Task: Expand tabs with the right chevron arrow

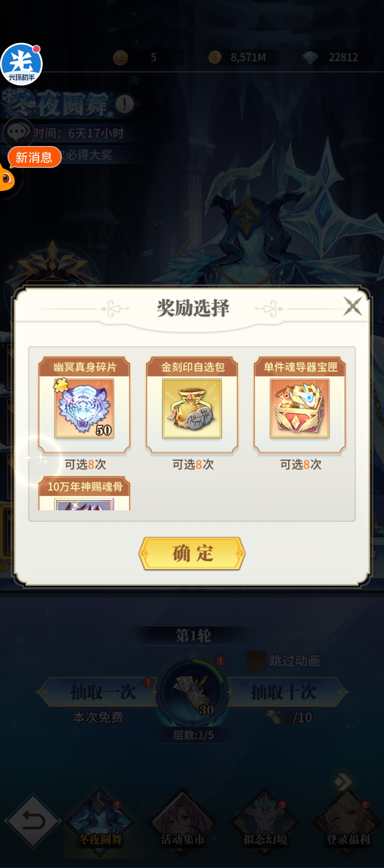Action: (x=343, y=782)
